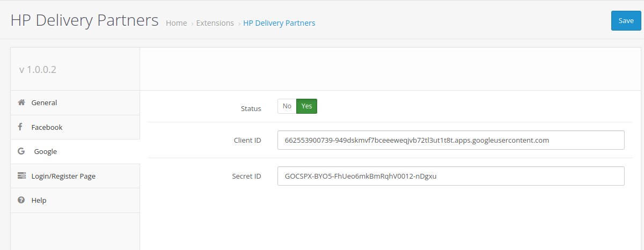
Task: Click the Help question mark icon
Action: tap(21, 200)
